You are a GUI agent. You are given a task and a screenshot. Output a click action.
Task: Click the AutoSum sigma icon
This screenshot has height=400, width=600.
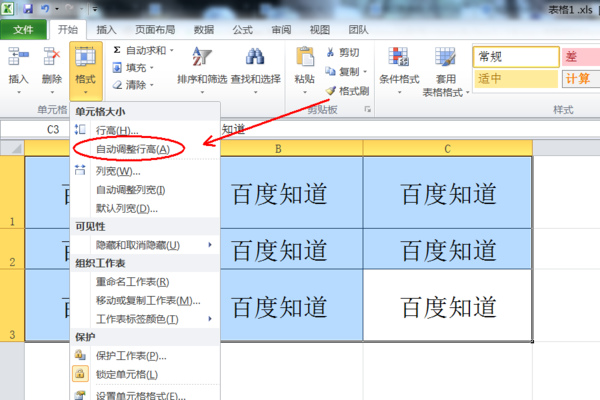(x=117, y=50)
